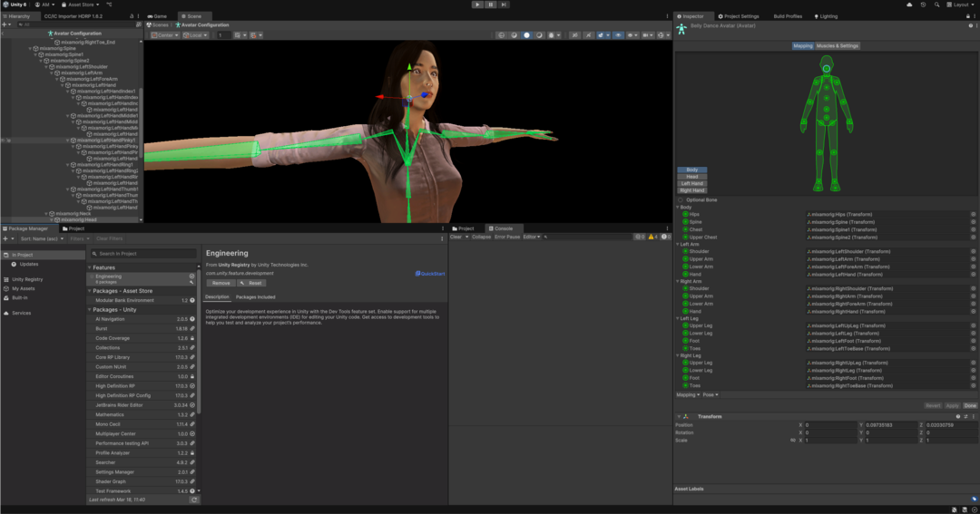Open the scene camera settings icon
This screenshot has height=514, width=980.
pos(647,35)
